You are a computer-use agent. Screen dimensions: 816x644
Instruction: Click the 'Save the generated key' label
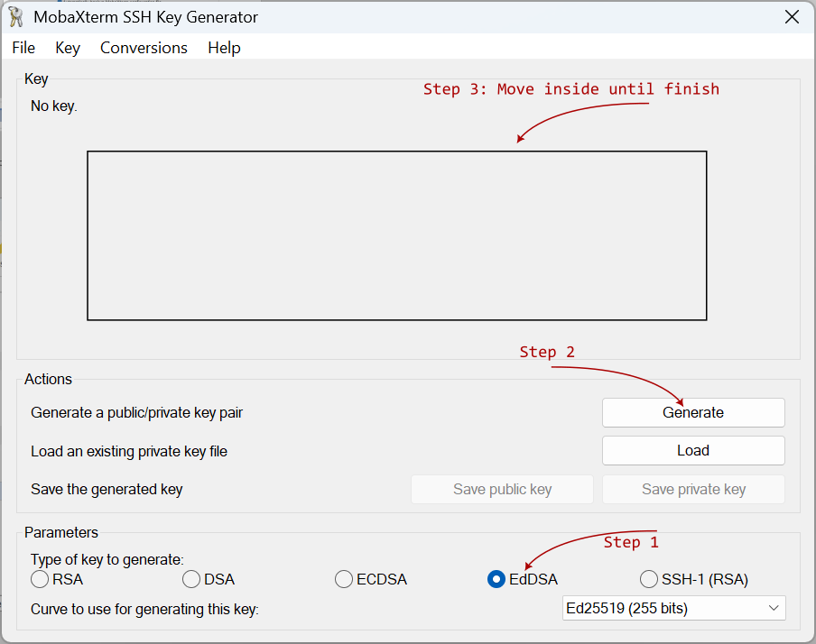tap(107, 490)
